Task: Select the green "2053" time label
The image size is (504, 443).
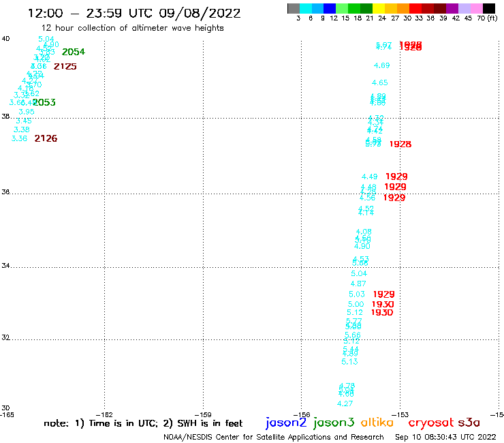Action: [x=44, y=102]
